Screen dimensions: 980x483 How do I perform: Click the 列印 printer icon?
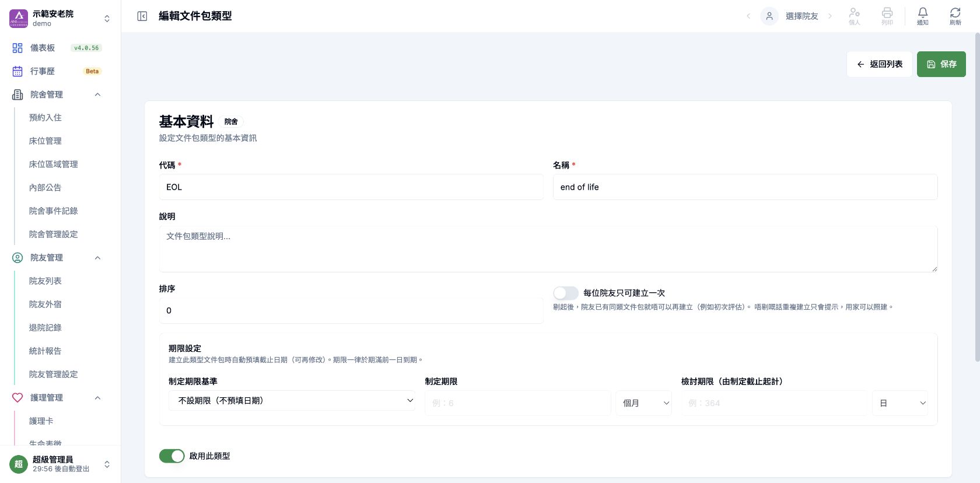887,13
